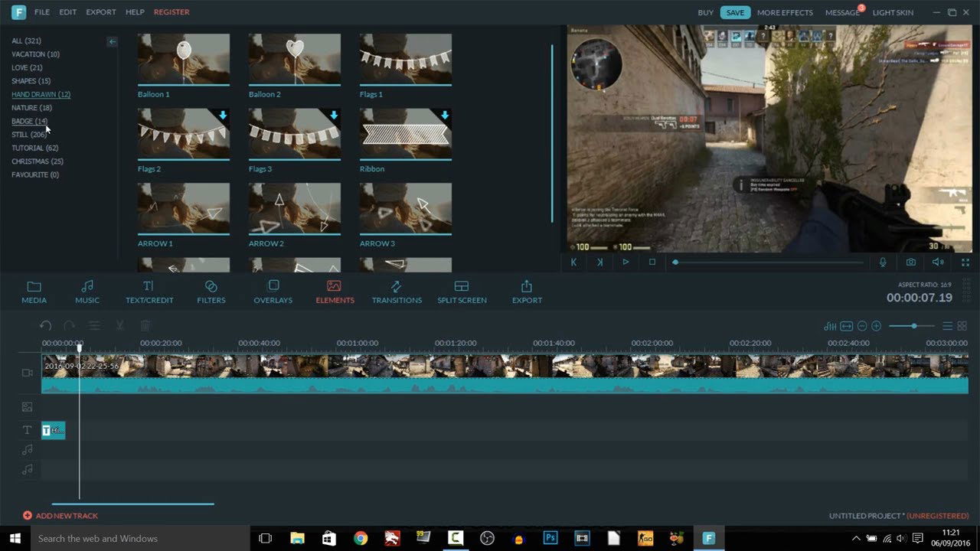Click the first music track icon

[28, 449]
